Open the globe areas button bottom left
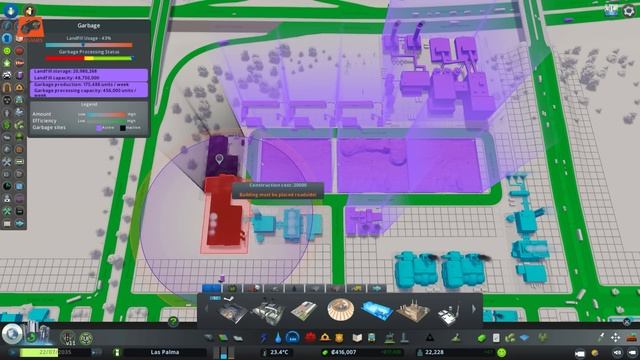Image resolution: width=640 pixels, height=360 pixels. click(x=12, y=334)
